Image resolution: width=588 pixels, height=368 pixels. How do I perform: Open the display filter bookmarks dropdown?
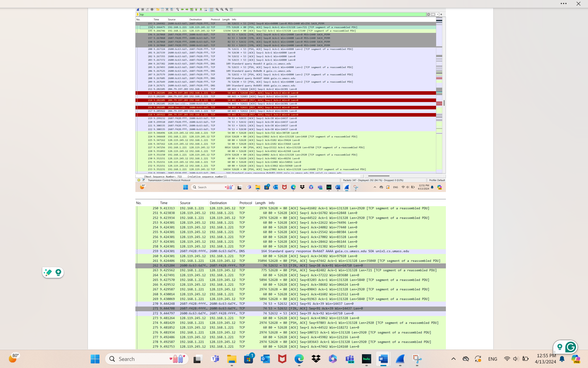point(138,14)
